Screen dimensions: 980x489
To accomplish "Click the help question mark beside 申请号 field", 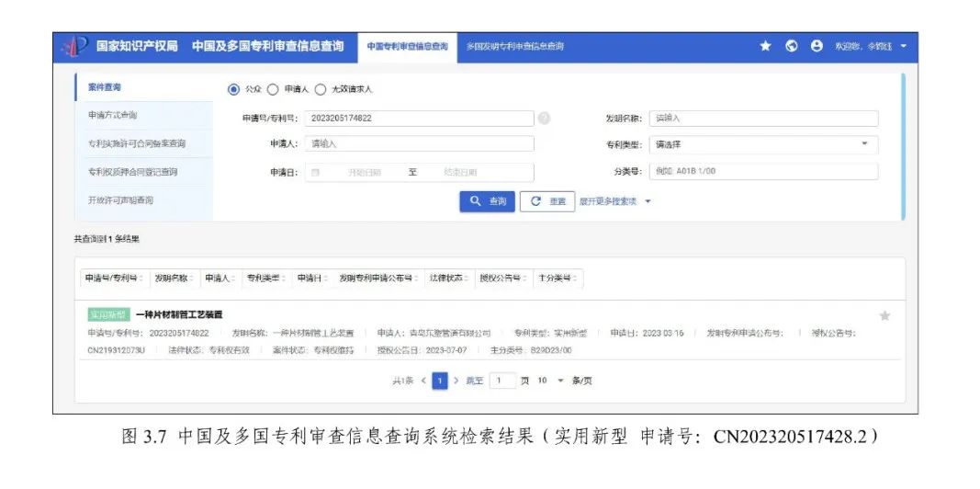I will (x=544, y=118).
